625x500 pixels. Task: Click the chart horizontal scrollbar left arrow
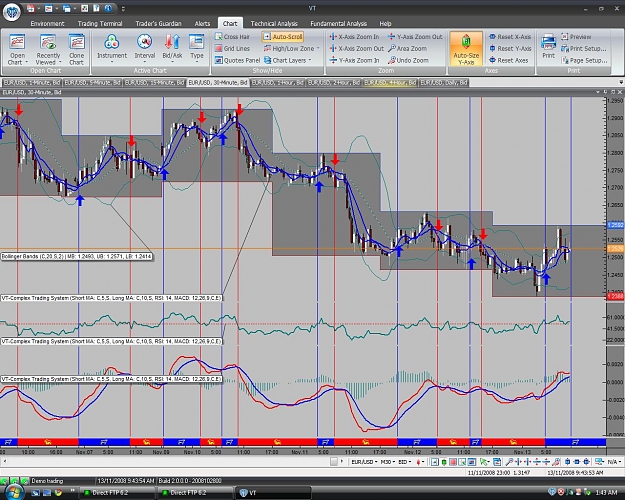(4, 461)
